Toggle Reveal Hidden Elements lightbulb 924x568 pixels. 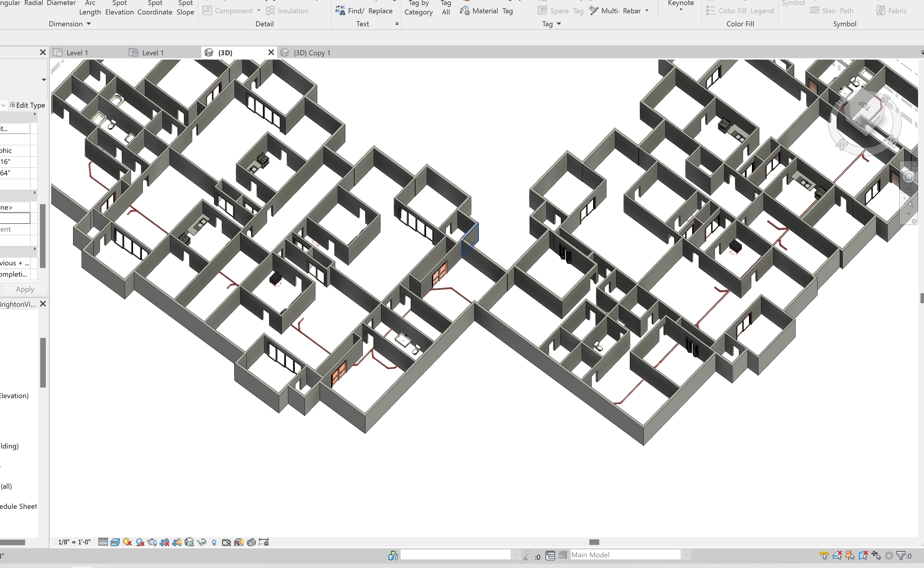(x=214, y=542)
